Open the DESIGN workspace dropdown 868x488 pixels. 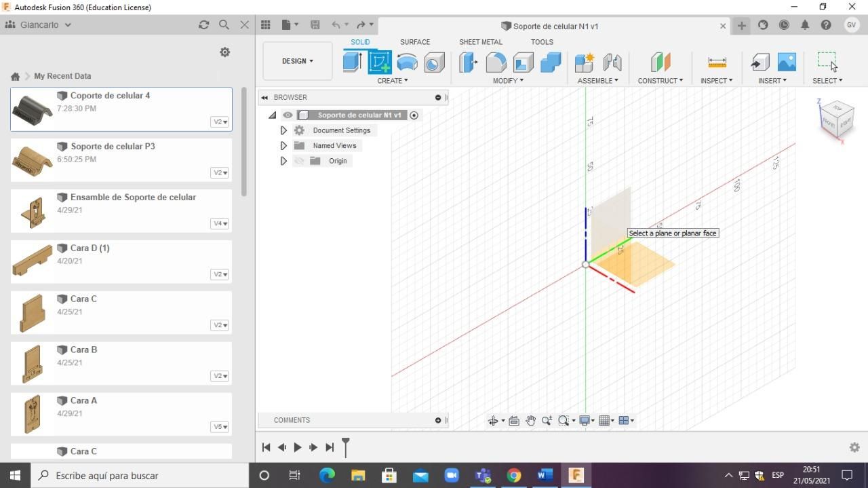298,61
